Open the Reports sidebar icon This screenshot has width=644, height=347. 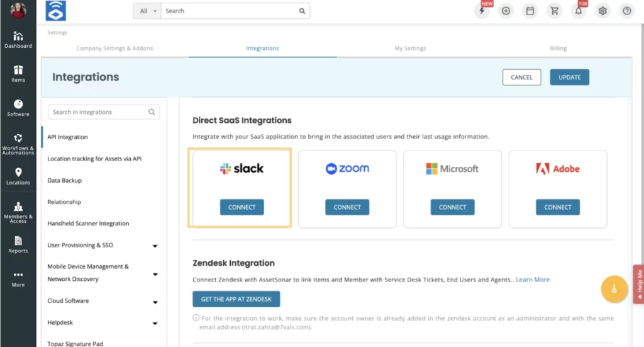tap(18, 244)
